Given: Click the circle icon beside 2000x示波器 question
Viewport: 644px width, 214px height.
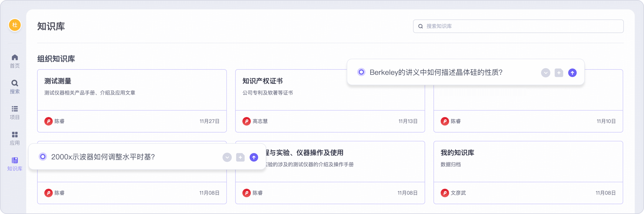Looking at the screenshot, I should (43, 157).
